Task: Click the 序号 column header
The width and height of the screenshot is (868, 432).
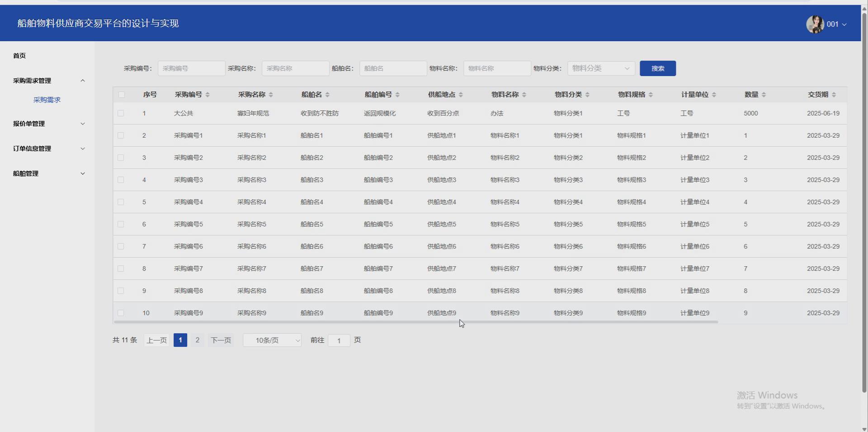Action: click(x=150, y=94)
